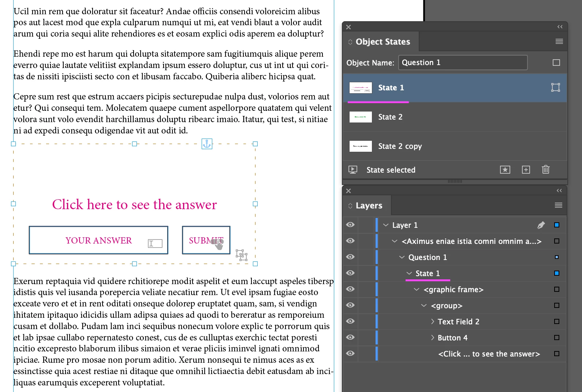Click the Object Name input field

[463, 63]
